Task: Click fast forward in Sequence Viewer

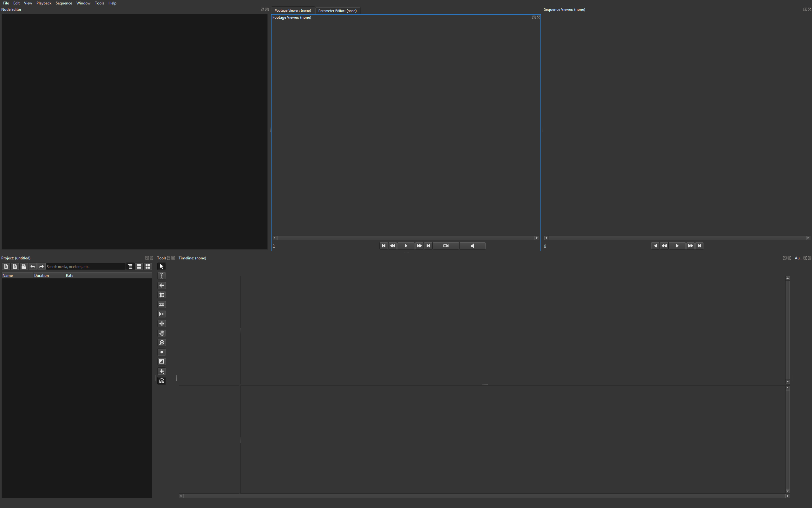Action: pos(690,246)
